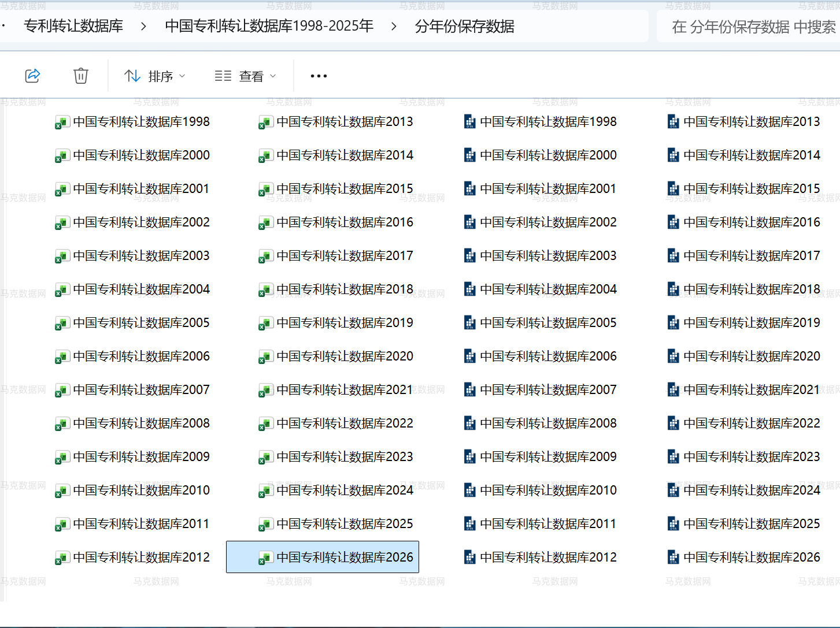Click the Delete trash can icon
The image size is (840, 628).
(x=81, y=76)
